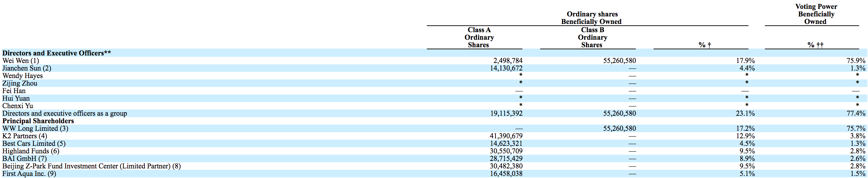Select the group total 19,115,392
868x178 pixels.
[506, 113]
